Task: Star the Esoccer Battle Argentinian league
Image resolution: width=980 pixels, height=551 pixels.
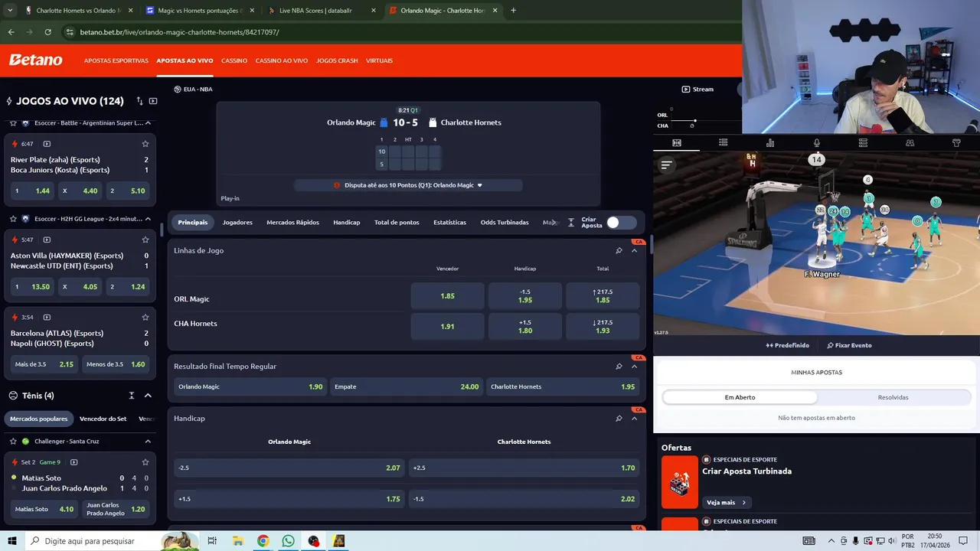Action: coord(14,122)
